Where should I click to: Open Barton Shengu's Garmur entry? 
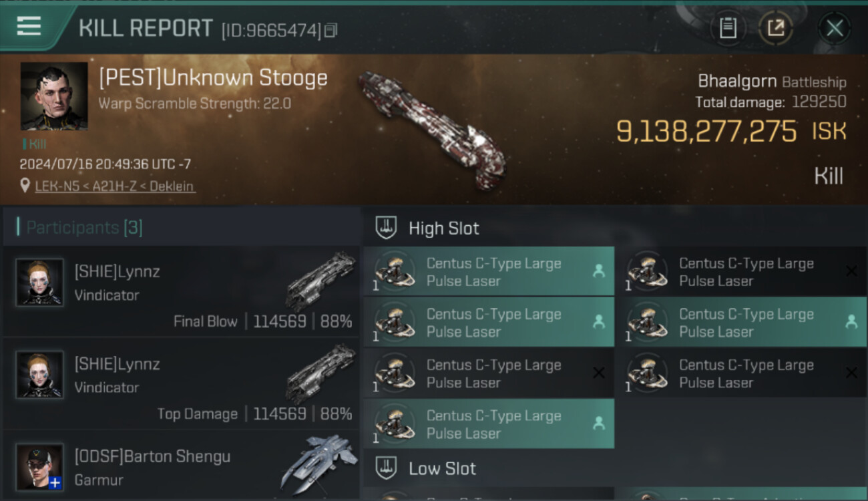pos(182,468)
